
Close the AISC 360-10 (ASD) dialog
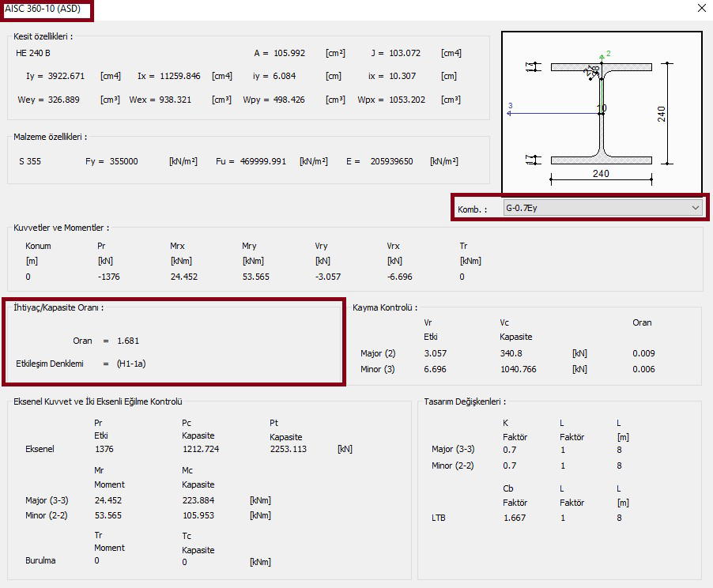702,8
